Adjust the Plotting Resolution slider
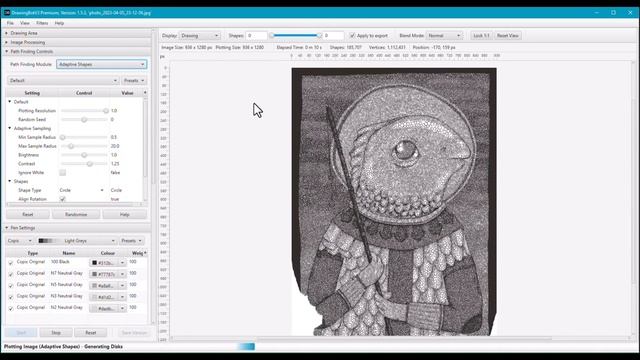This screenshot has height=360, width=640. (84, 111)
